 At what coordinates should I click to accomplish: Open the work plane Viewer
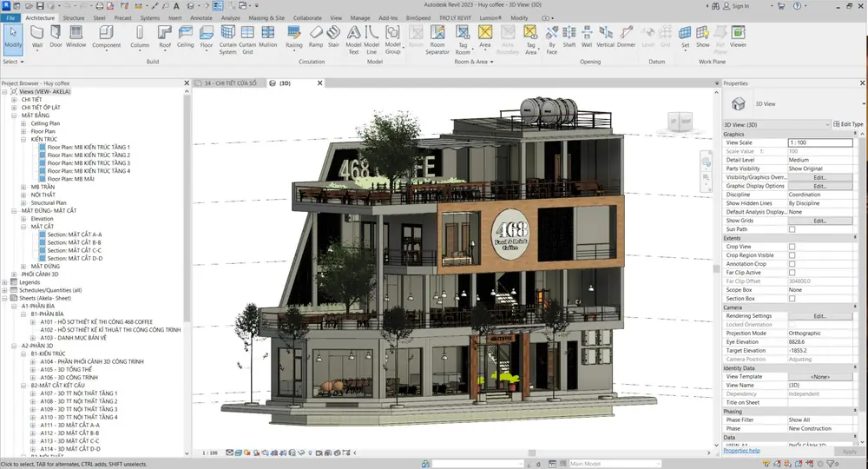coord(738,37)
